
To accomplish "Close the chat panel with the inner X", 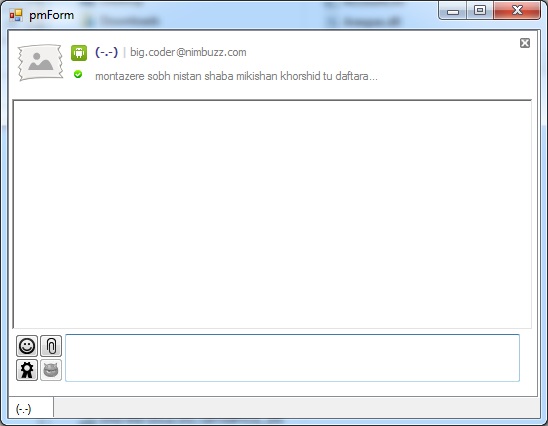I will pos(525,43).
